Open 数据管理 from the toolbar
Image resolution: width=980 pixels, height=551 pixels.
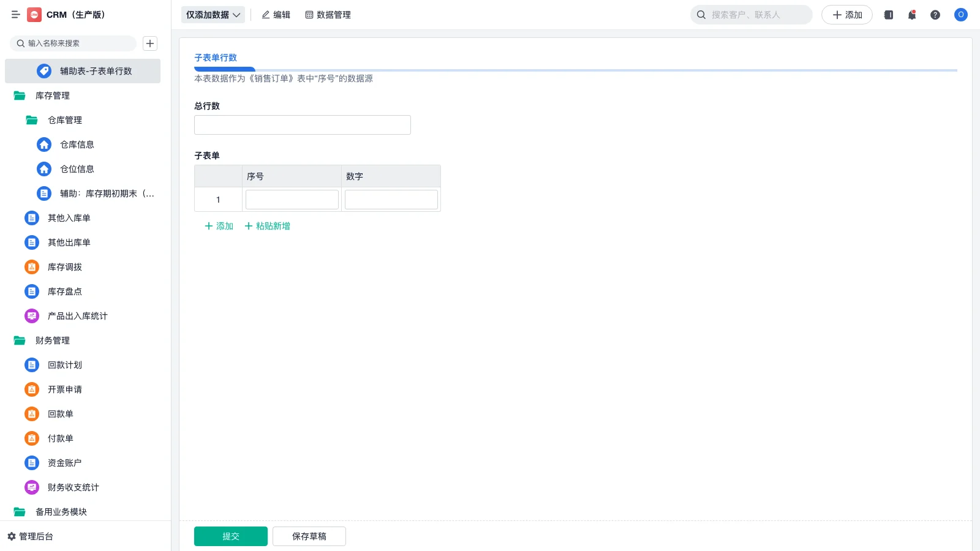tap(328, 15)
